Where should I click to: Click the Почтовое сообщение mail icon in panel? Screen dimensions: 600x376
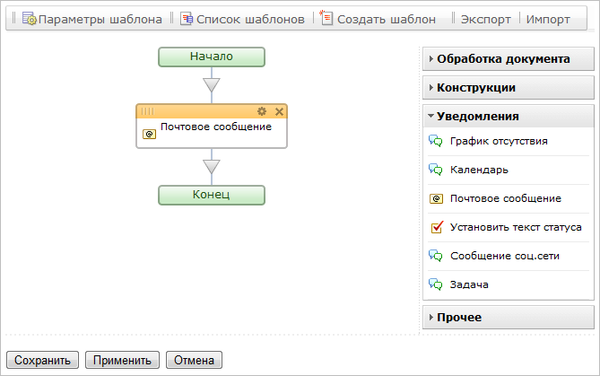pos(436,199)
